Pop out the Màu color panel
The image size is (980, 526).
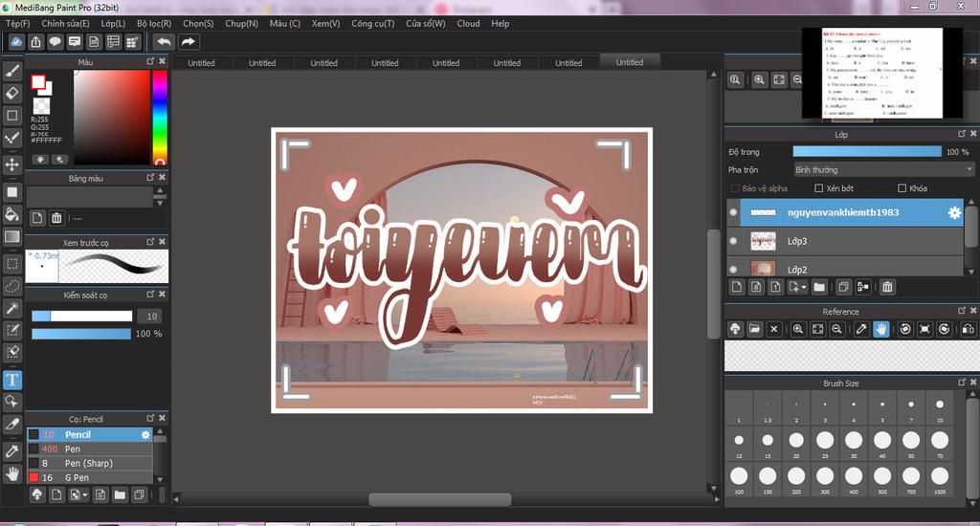pos(150,61)
